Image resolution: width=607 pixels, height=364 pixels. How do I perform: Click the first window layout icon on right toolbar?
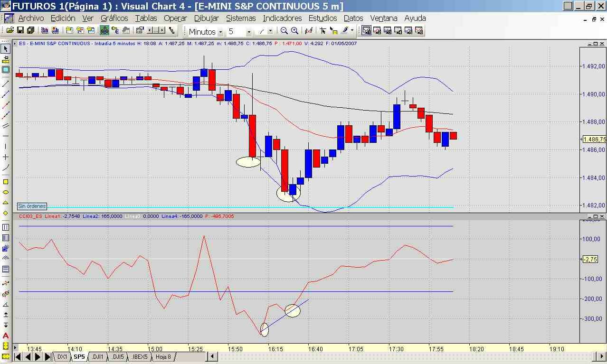point(367,31)
